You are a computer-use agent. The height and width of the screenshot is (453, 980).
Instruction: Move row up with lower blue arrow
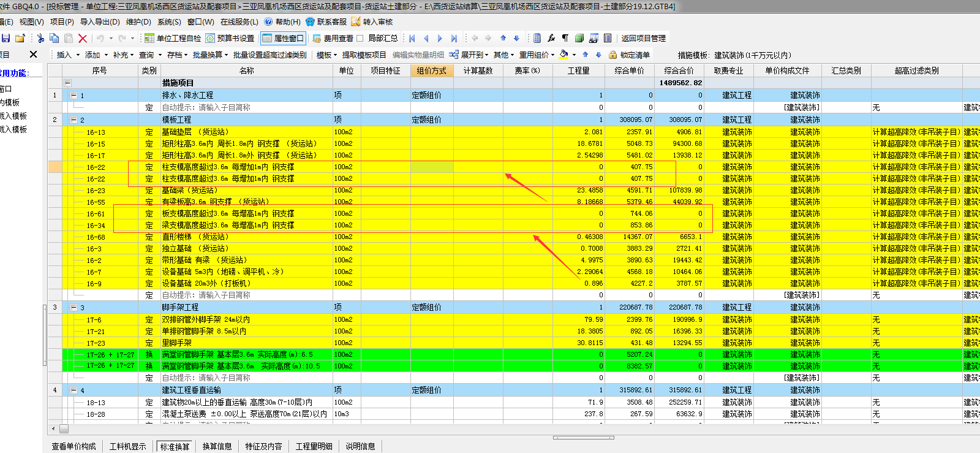[586, 55]
